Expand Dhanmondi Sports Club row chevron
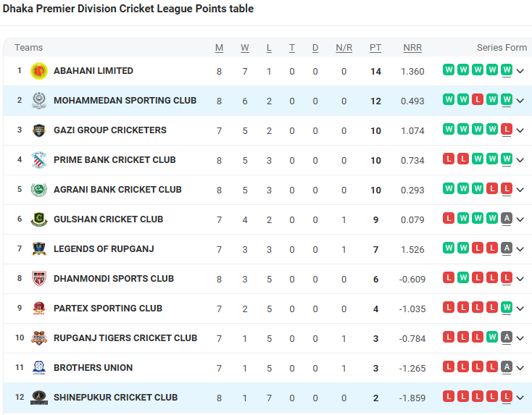 [x=520, y=279]
